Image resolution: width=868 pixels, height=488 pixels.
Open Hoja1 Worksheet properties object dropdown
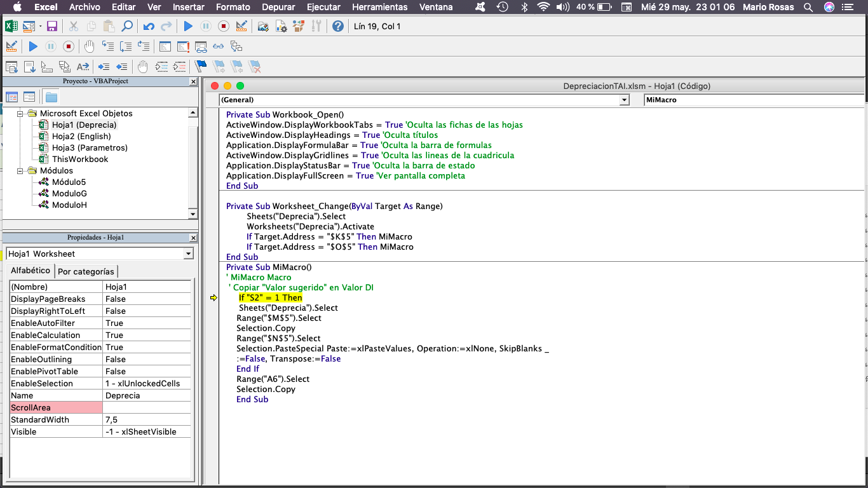[x=188, y=254]
